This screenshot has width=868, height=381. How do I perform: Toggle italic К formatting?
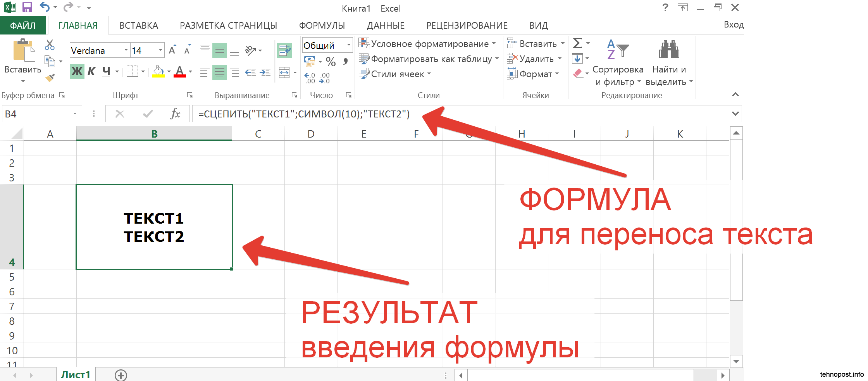91,71
